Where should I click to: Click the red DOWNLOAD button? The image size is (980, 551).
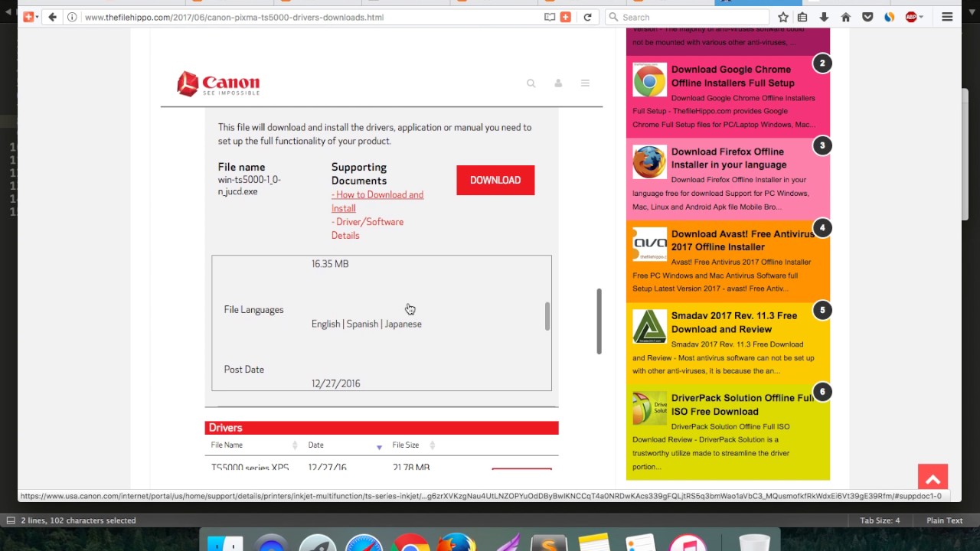pos(495,180)
